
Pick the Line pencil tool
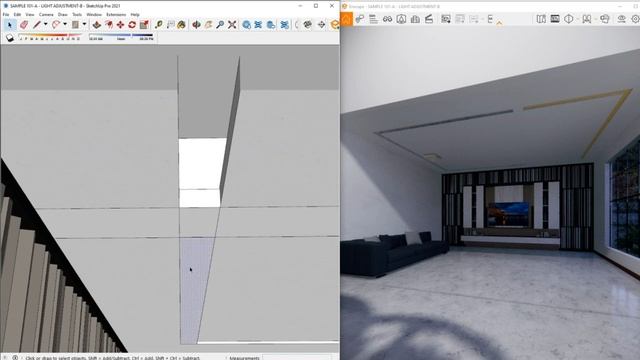[37, 25]
